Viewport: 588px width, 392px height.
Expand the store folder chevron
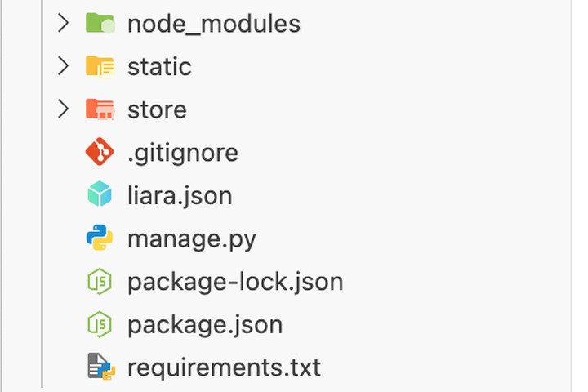pyautogui.click(x=63, y=109)
